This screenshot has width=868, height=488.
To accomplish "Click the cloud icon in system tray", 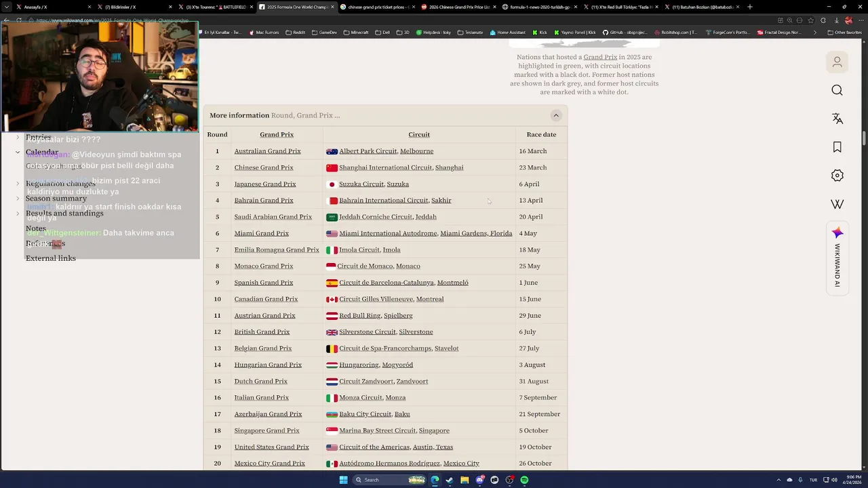I will (789, 480).
